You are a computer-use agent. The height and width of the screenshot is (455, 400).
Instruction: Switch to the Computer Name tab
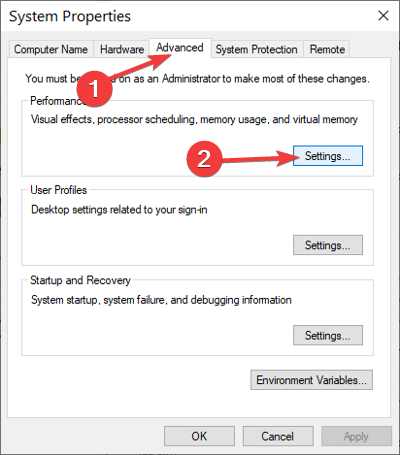click(x=51, y=49)
